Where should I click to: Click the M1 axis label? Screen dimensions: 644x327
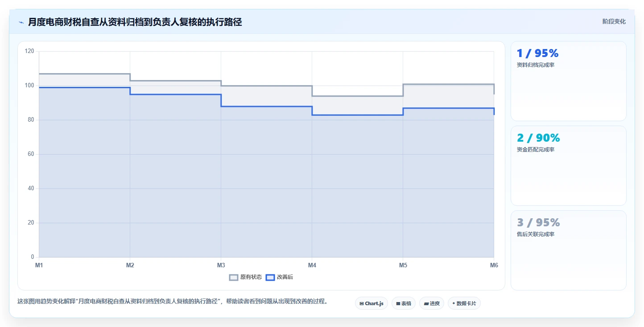39,265
